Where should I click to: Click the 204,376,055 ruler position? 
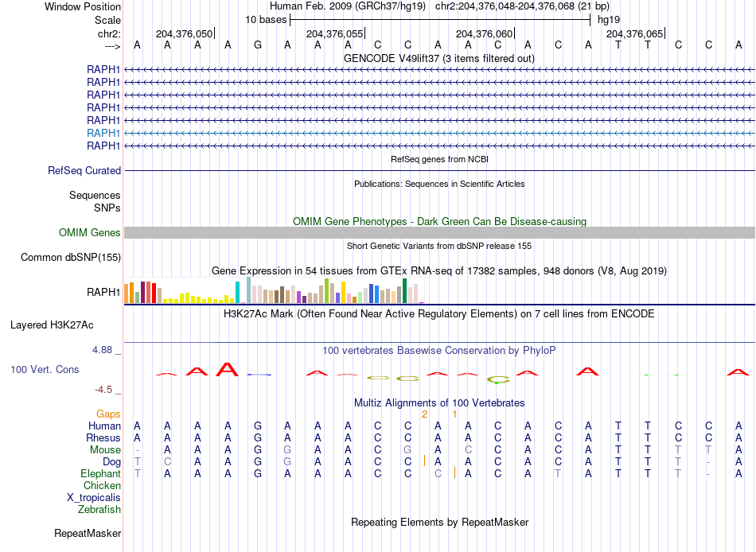pyautogui.click(x=334, y=33)
